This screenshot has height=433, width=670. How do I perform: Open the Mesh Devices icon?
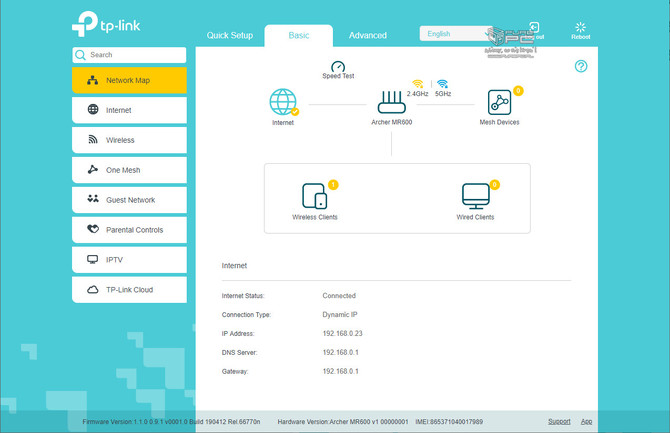point(500,102)
